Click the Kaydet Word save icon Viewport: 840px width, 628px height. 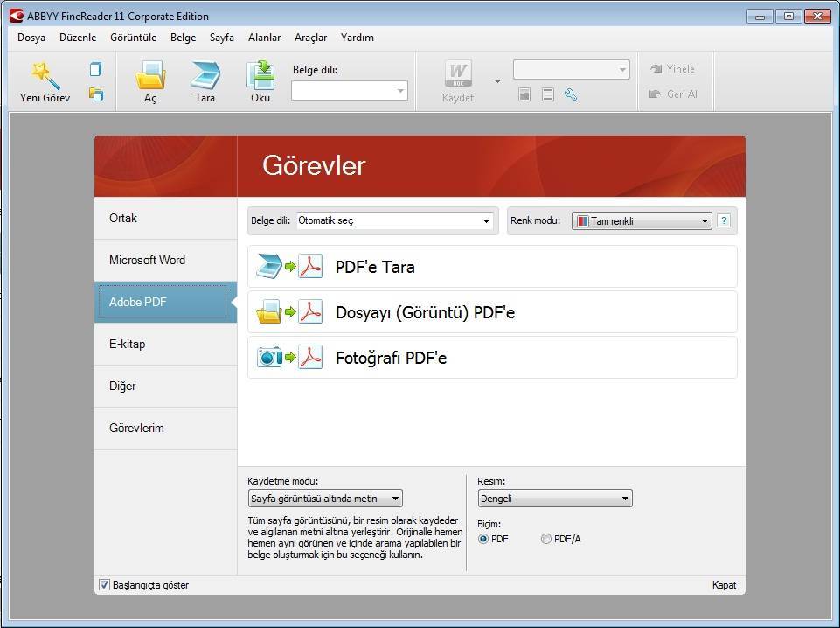(458, 74)
